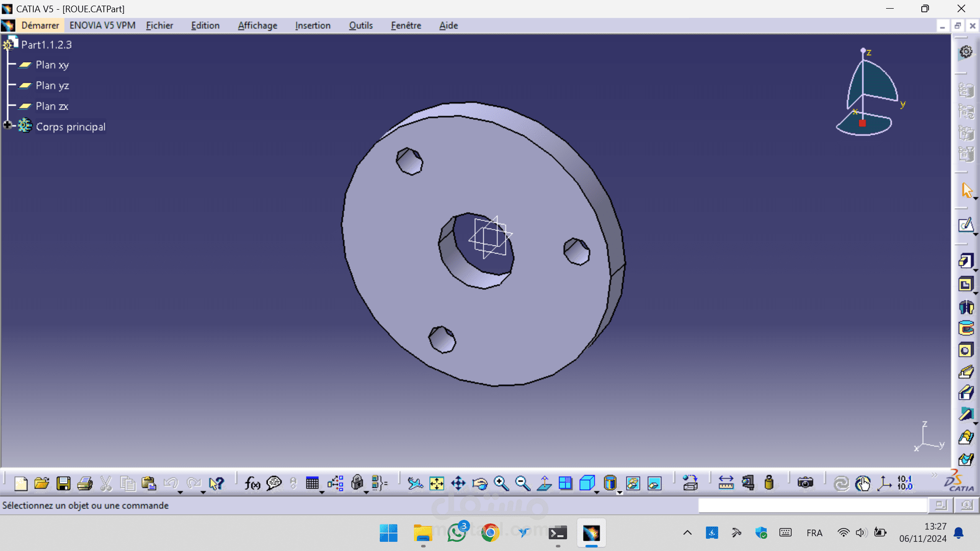980x551 pixels.
Task: Click the Formula f(x) icon
Action: point(252,483)
